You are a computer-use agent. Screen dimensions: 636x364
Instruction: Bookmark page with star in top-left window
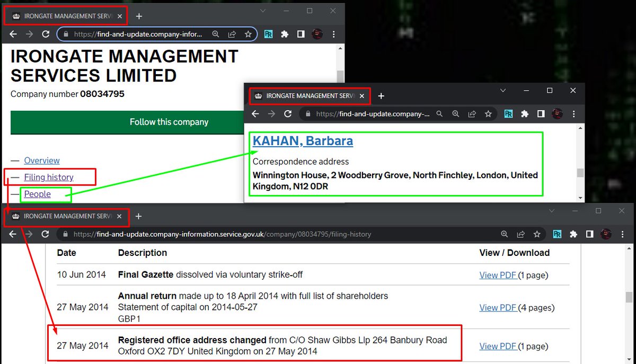tap(248, 34)
